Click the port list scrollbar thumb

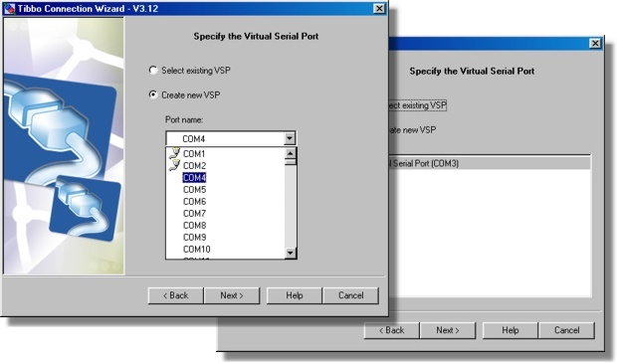coord(291,161)
